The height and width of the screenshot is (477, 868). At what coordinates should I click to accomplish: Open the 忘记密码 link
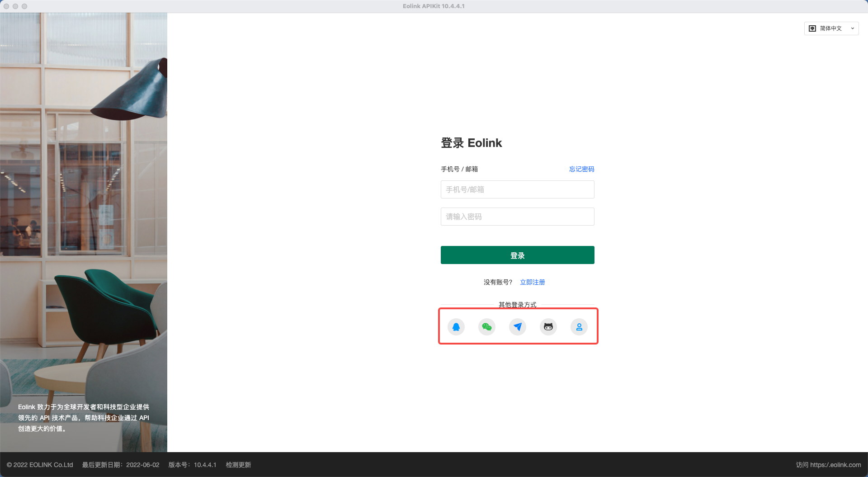click(x=582, y=169)
